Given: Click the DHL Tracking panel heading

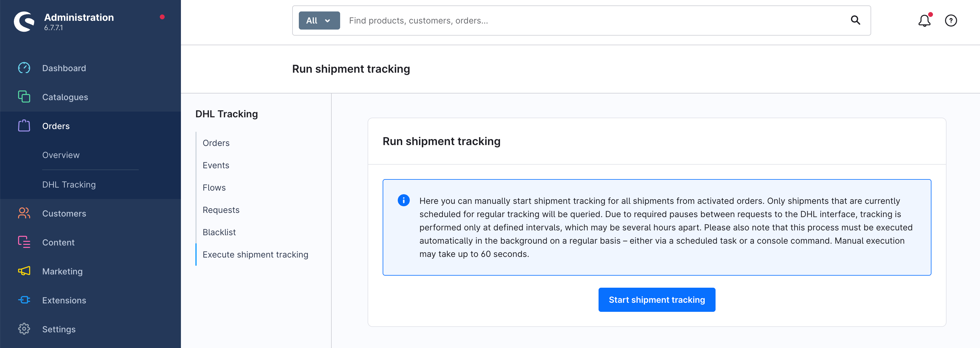Looking at the screenshot, I should click(226, 114).
